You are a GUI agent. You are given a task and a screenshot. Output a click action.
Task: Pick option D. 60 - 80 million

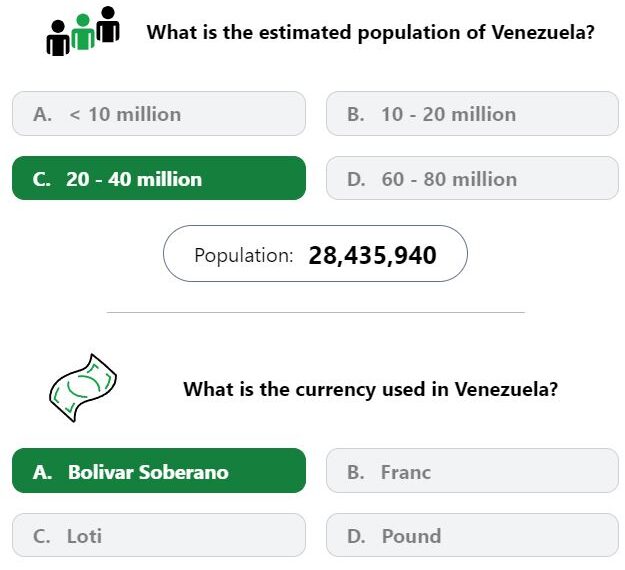[472, 178]
